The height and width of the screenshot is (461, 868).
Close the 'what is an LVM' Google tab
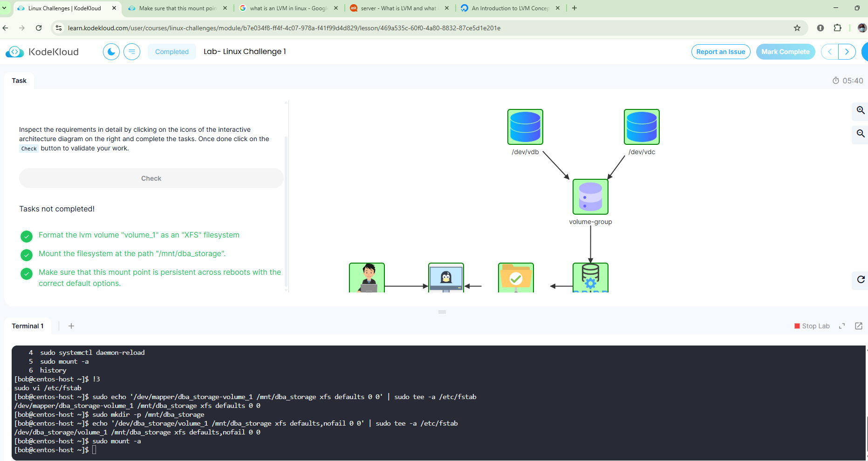point(336,8)
